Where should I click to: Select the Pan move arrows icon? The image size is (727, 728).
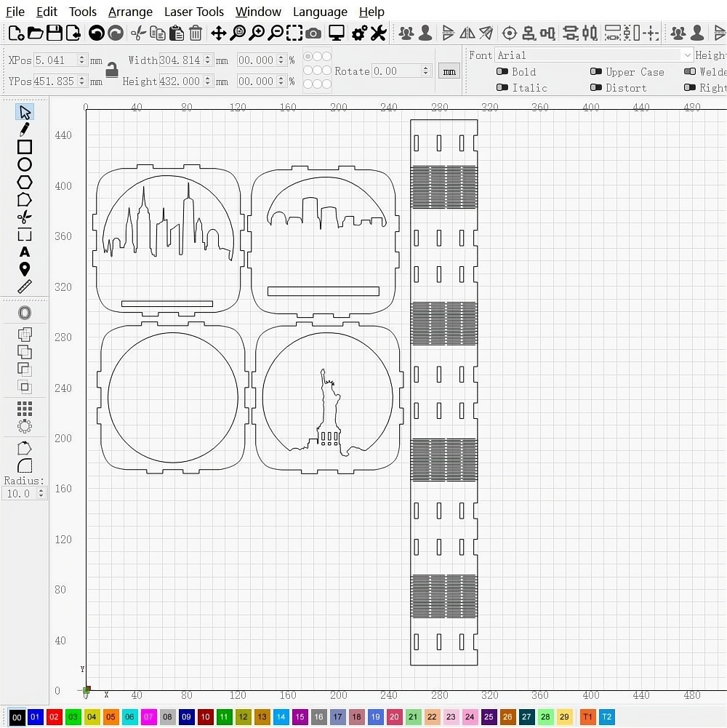click(x=219, y=33)
